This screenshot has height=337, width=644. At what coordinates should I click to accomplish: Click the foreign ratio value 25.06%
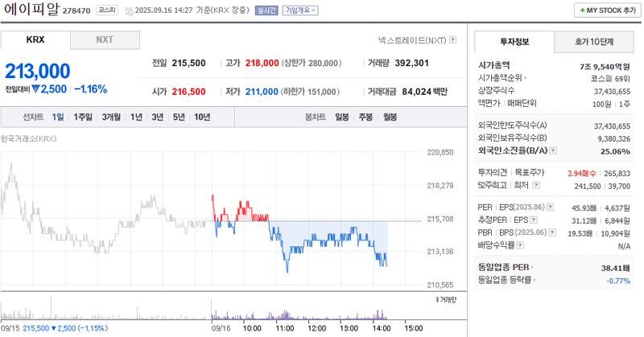click(x=615, y=151)
